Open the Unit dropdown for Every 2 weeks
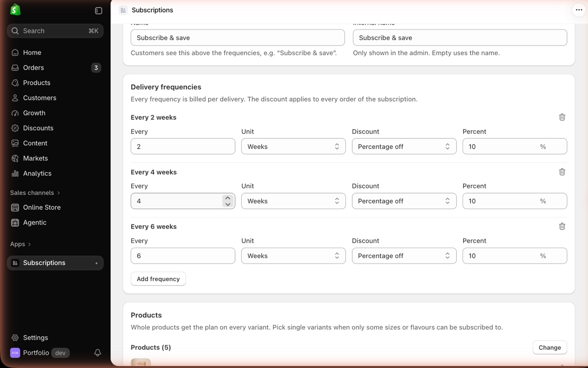The width and height of the screenshot is (588, 368). click(x=294, y=146)
